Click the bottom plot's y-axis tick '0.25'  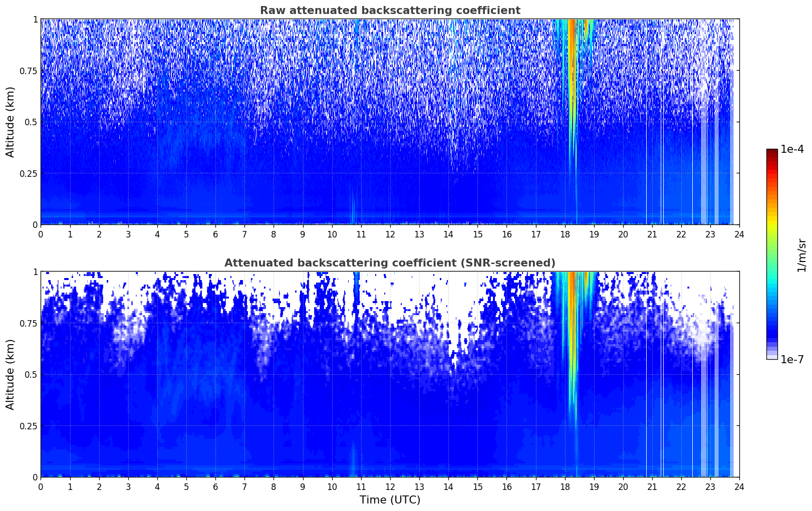[29, 426]
